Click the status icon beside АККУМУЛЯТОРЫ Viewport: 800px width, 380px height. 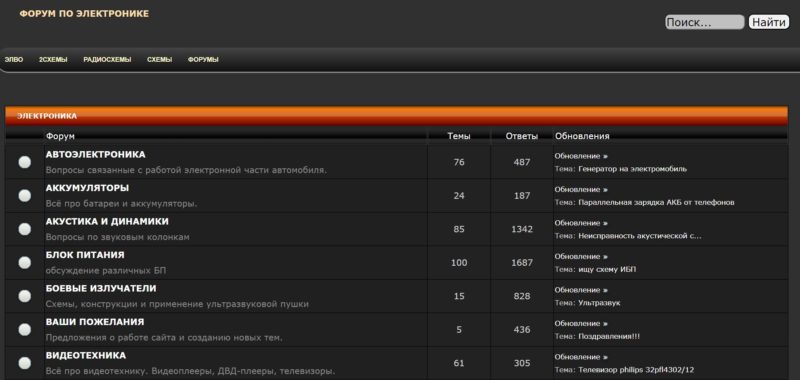(x=24, y=196)
